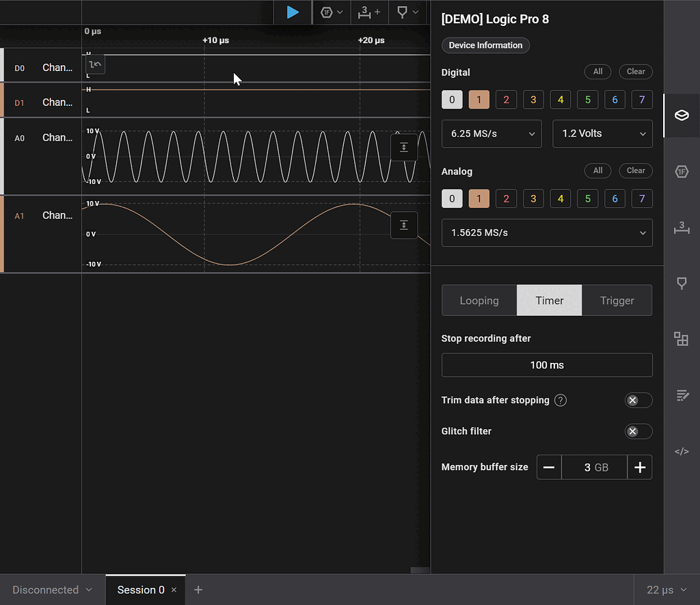
Task: Start a capture with the blue play button
Action: click(293, 12)
